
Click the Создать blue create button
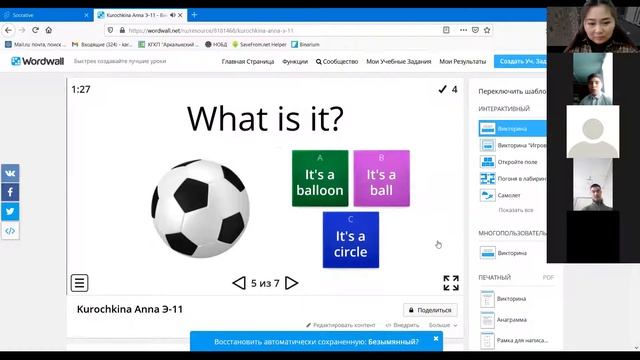coord(520,61)
